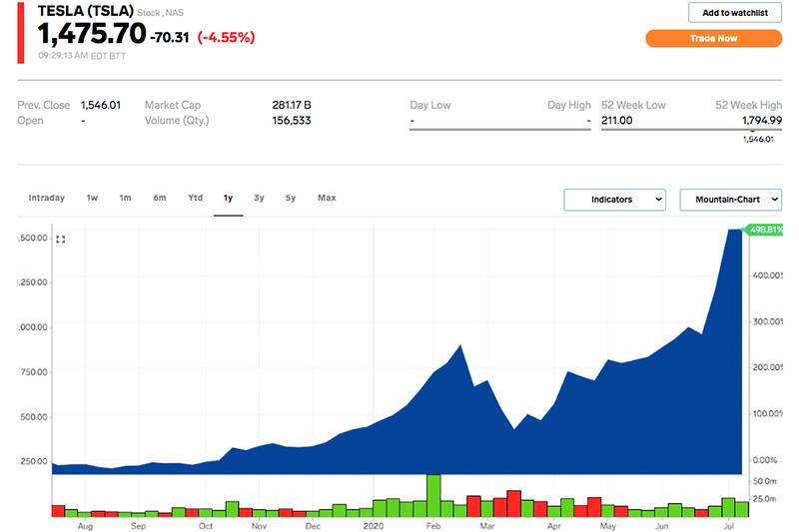Click the Prev. Close value 1,546.01
Image resolution: width=799 pixels, height=532 pixels.
click(101, 105)
